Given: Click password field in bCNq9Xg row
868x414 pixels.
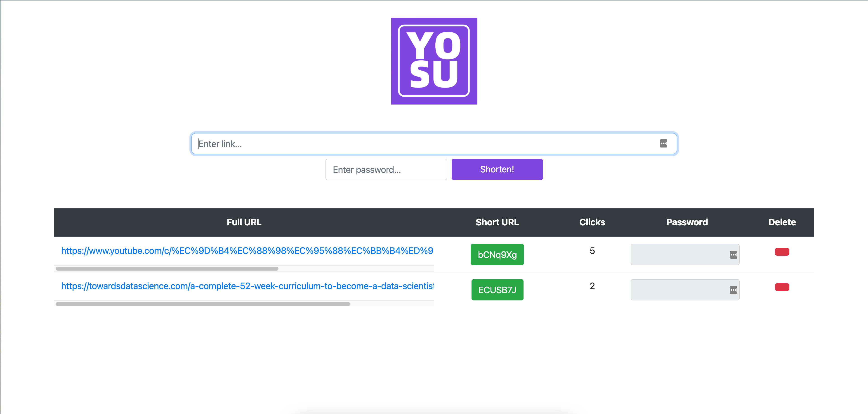Looking at the screenshot, I should click(677, 255).
